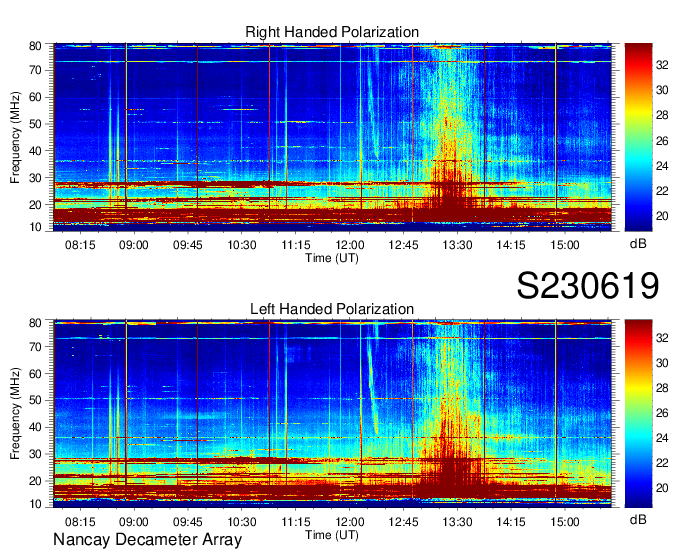Click the "28" value on upper colorbar
Image resolution: width=680 pixels, height=552 pixels.
(x=662, y=115)
